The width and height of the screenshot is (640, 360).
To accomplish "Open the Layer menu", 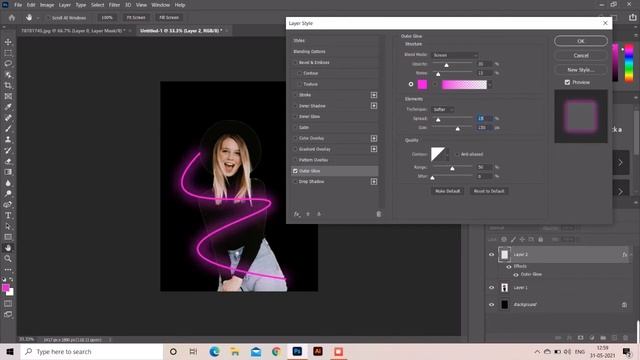I will [x=64, y=5].
